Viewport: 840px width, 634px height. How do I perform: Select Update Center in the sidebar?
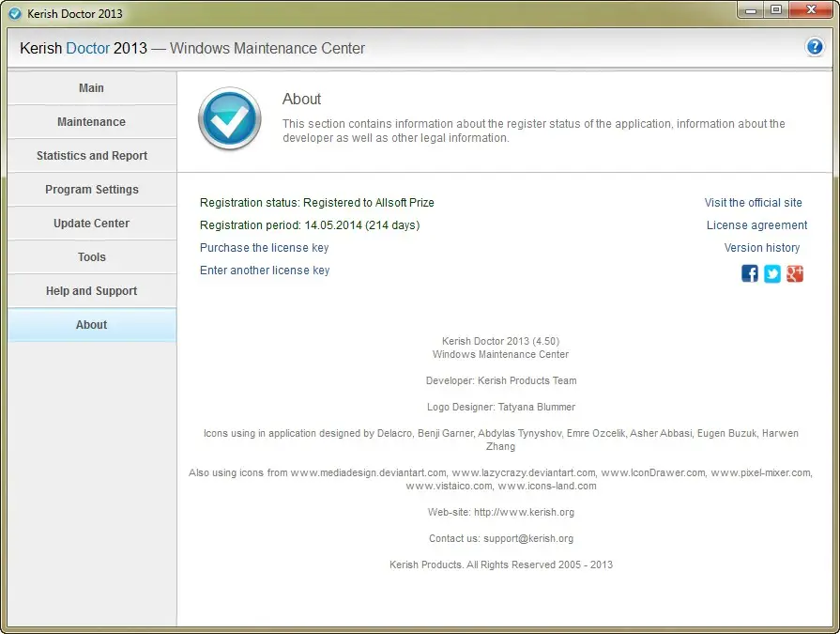point(92,223)
